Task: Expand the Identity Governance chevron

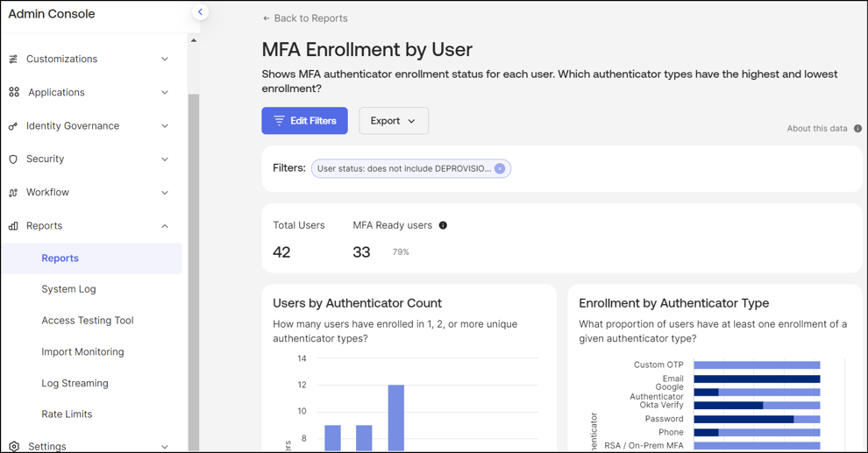Action: point(165,126)
